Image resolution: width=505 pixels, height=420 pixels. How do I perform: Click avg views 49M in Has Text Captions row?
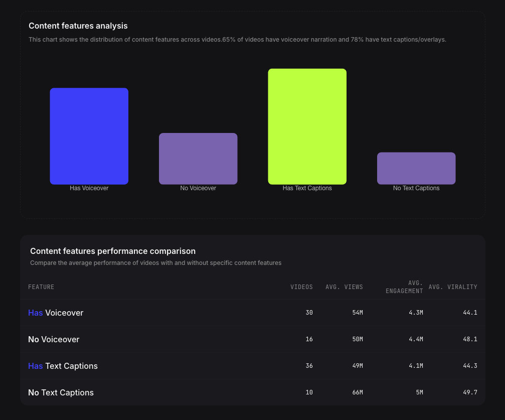[x=358, y=365]
